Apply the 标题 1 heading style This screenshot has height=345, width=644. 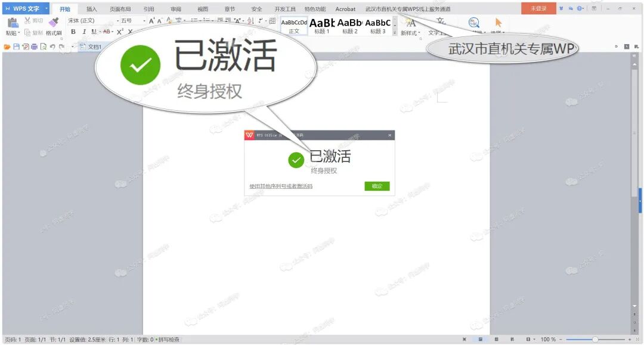click(x=322, y=26)
